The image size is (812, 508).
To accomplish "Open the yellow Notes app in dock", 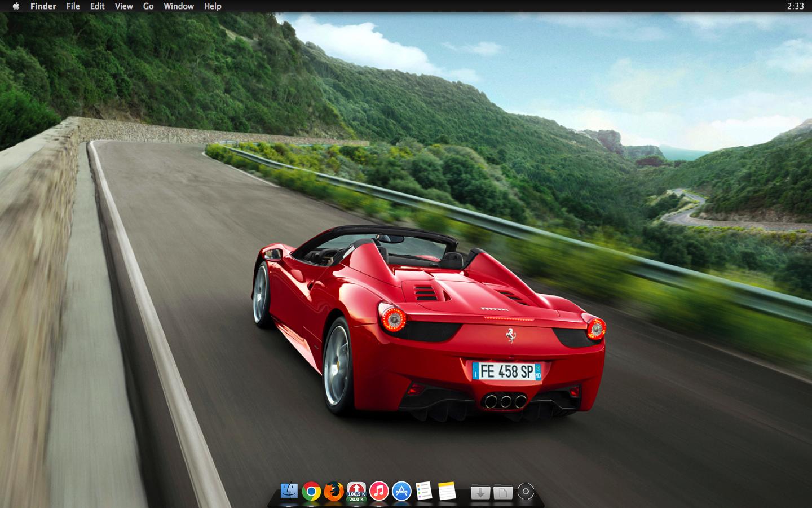I will (447, 491).
